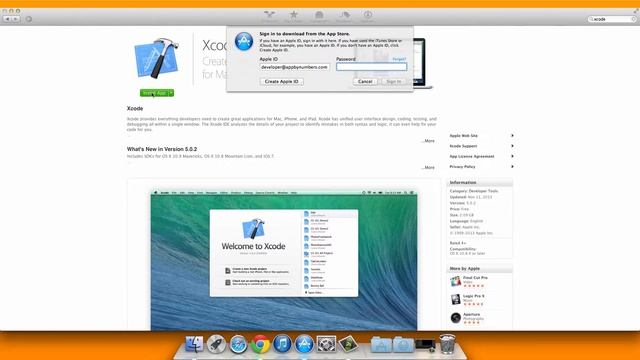Open Aperture from More by Apple
This screenshot has width=640, height=360.
(456, 318)
